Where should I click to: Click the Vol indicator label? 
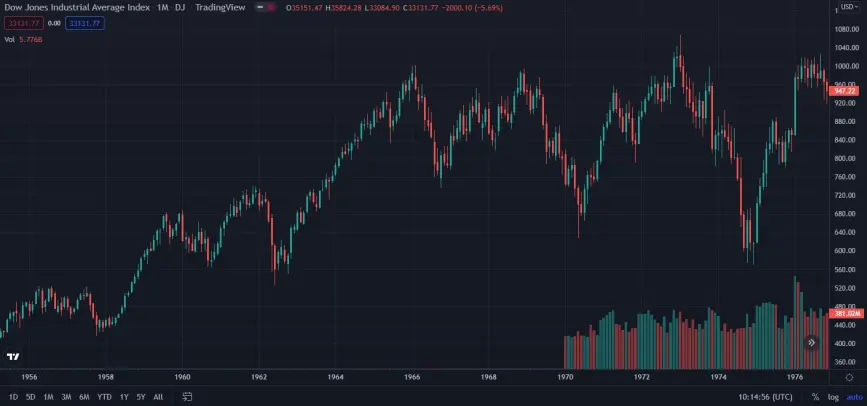click(9, 39)
